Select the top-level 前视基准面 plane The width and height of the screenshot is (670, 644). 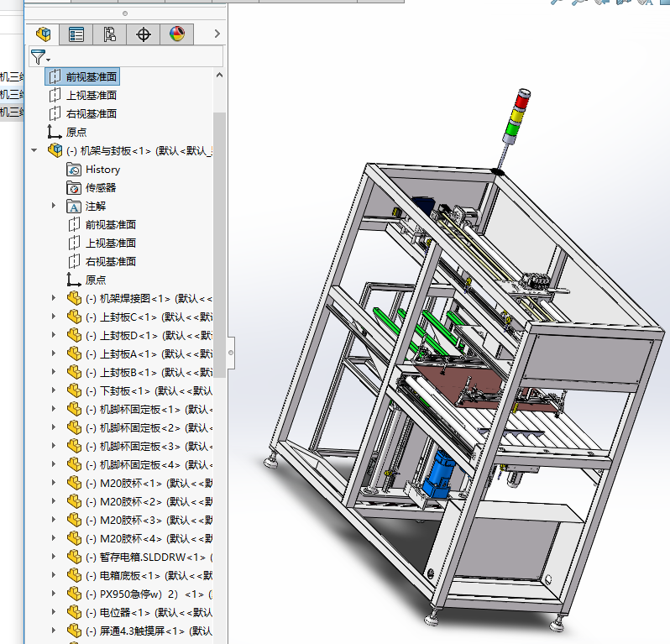pos(82,77)
